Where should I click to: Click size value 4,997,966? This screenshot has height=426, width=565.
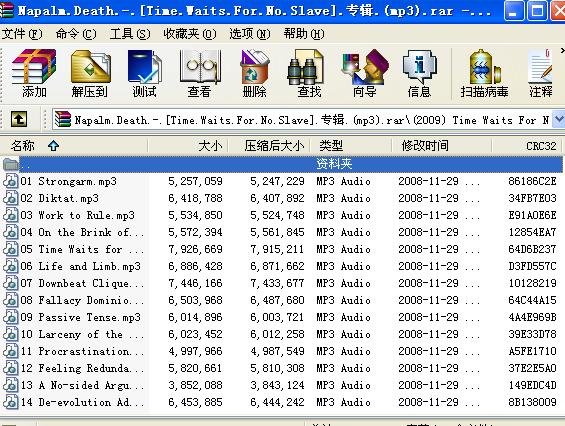195,351
